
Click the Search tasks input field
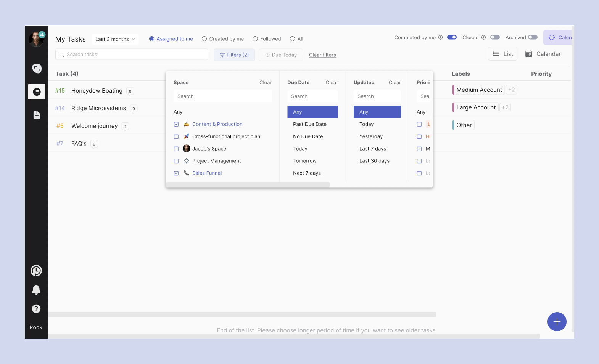click(132, 55)
